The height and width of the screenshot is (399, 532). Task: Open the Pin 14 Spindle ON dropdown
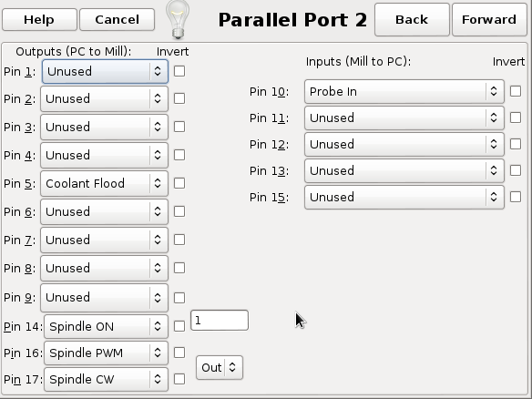106,326
